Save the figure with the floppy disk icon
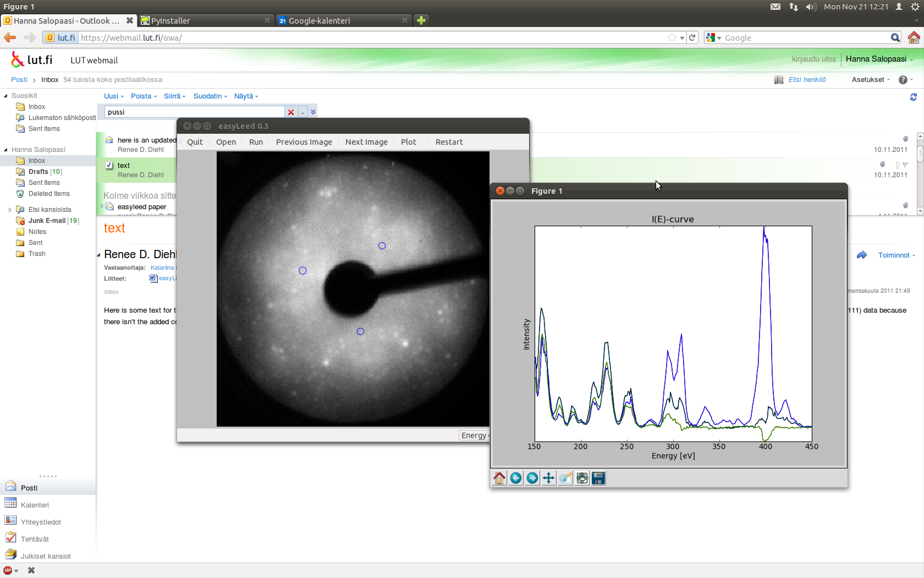This screenshot has height=578, width=924. [x=598, y=478]
